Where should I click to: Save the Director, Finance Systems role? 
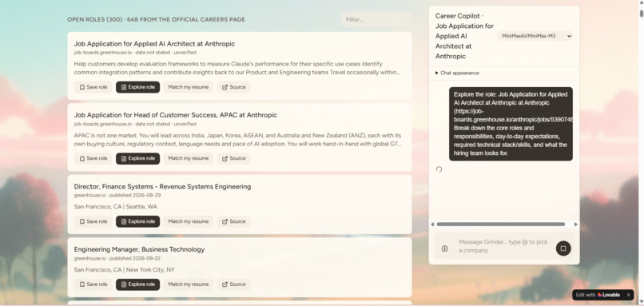93,221
